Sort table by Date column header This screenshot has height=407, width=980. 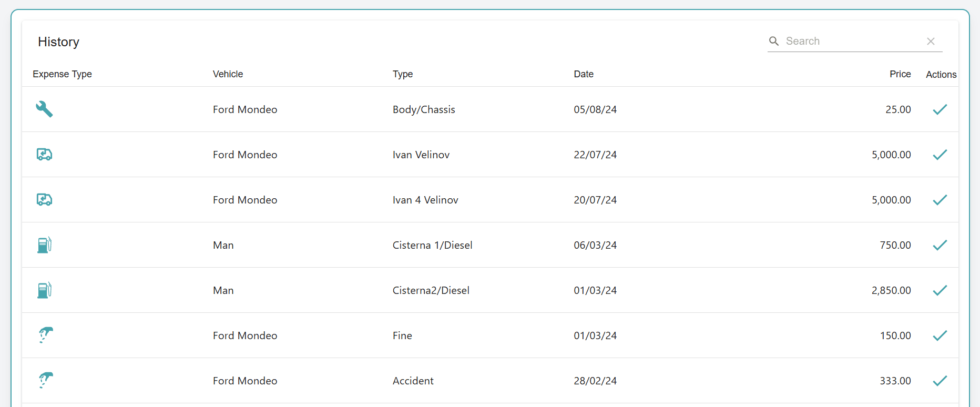tap(583, 74)
